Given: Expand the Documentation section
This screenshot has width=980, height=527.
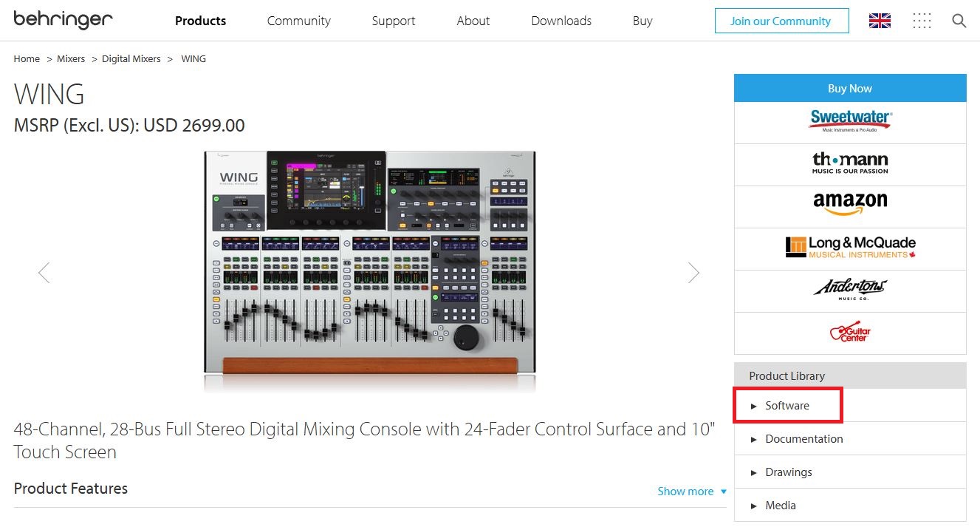Looking at the screenshot, I should tap(850, 439).
